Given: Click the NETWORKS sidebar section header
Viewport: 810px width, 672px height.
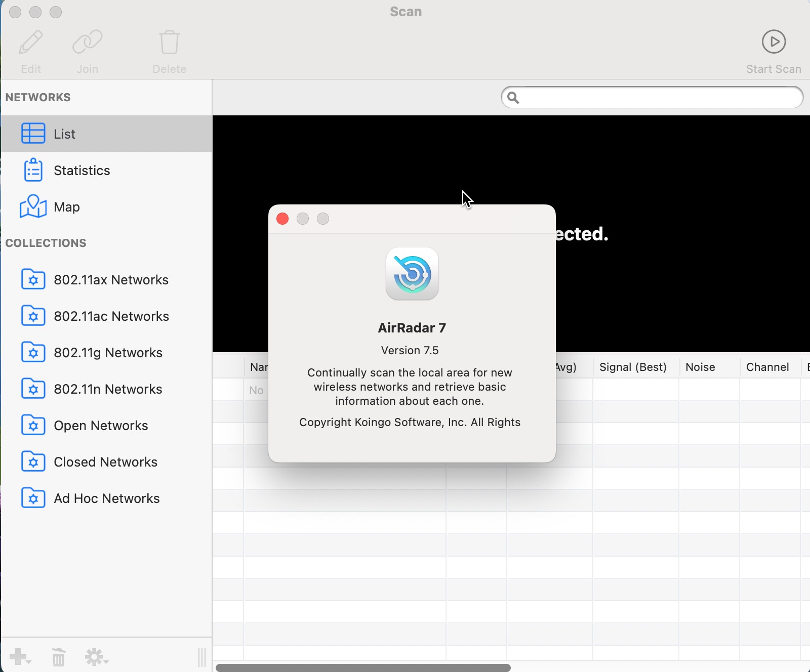Looking at the screenshot, I should tap(38, 97).
